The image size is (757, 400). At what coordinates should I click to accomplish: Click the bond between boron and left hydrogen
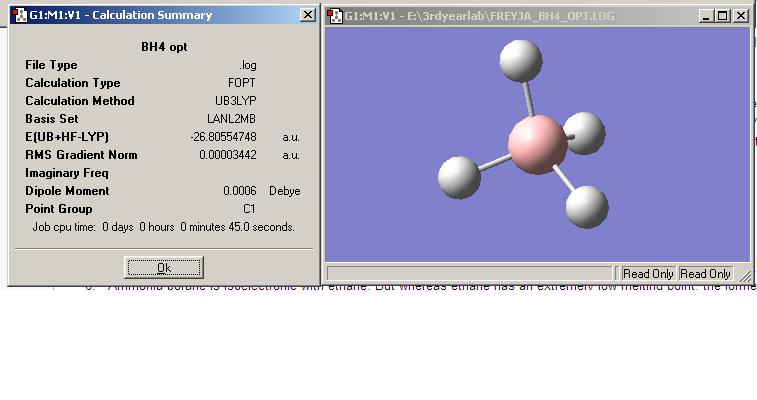(x=494, y=163)
